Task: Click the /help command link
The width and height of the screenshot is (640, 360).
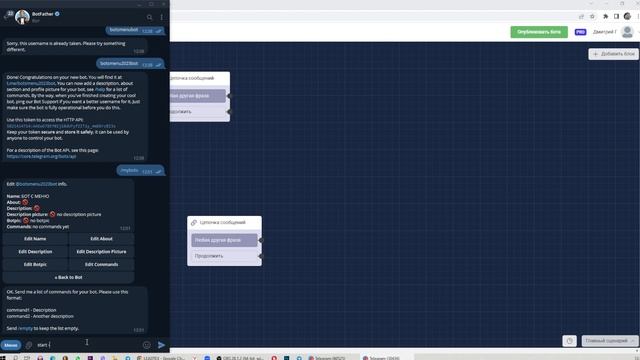Action: pos(100,89)
